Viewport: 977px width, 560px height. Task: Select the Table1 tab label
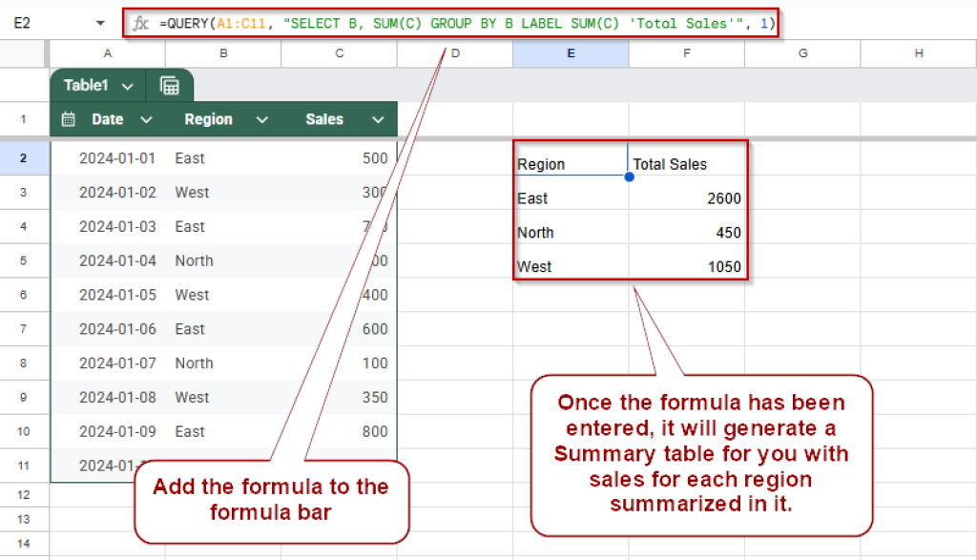[x=83, y=85]
